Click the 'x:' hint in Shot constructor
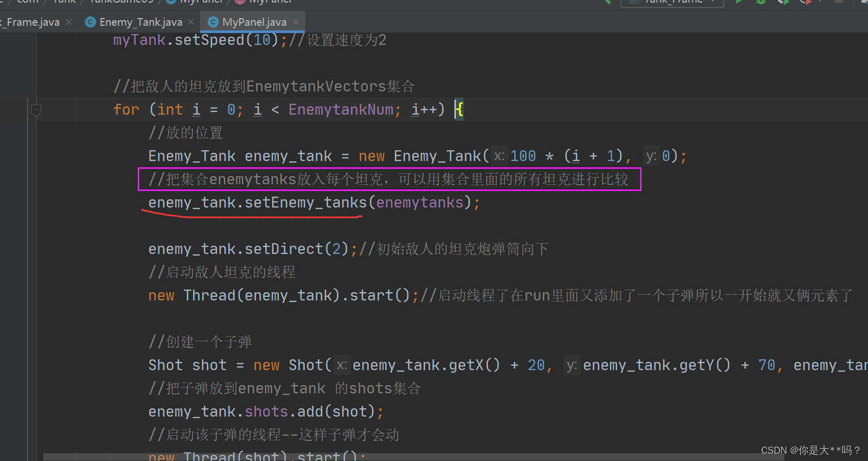Image resolution: width=868 pixels, height=461 pixels. point(341,365)
